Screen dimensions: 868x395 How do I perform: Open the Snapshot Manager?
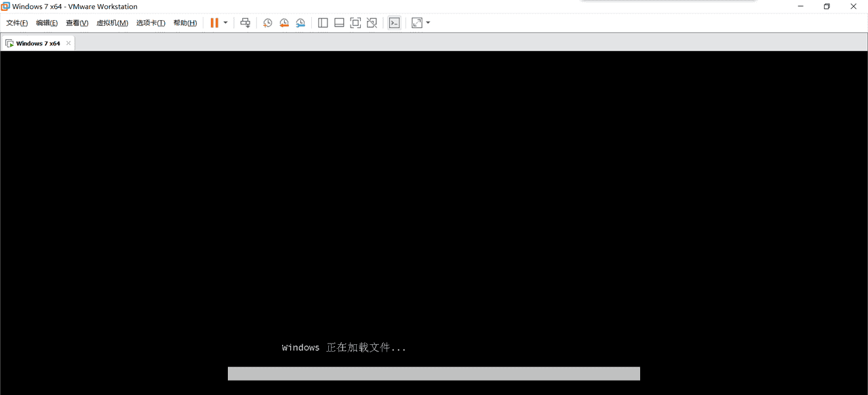(x=300, y=22)
